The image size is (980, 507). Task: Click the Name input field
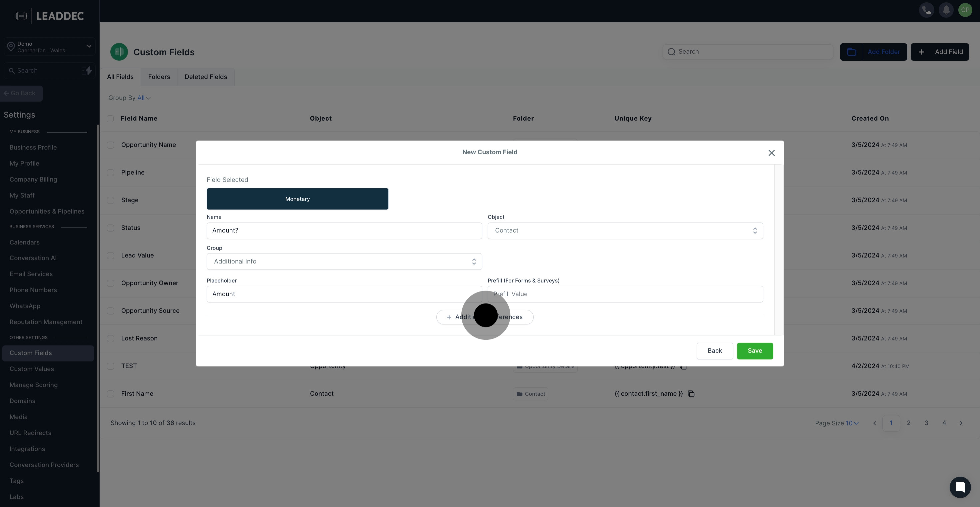[344, 231]
